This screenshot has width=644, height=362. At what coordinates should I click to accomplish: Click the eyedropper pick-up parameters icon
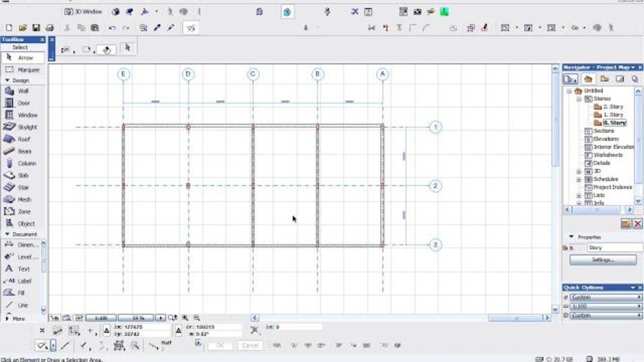157,28
